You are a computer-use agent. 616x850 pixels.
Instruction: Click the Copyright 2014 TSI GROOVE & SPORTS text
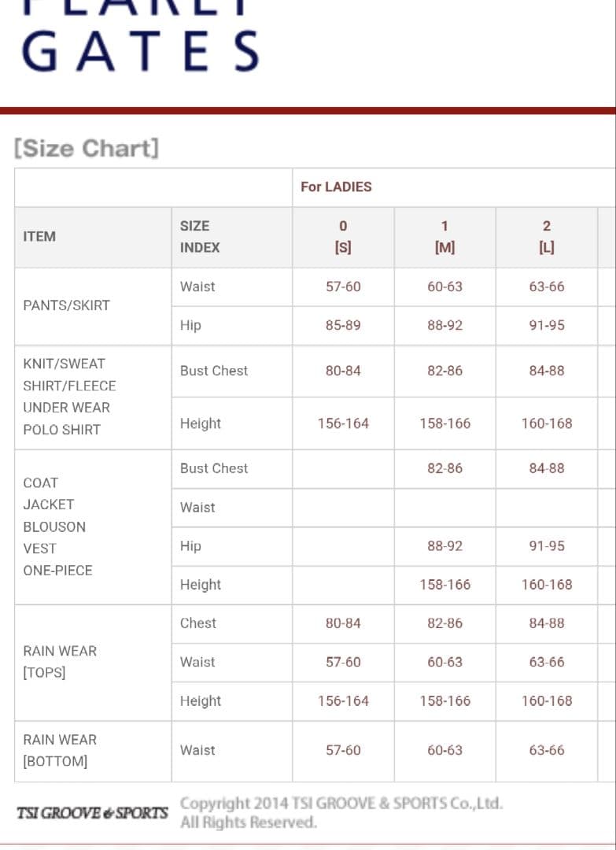pyautogui.click(x=341, y=804)
